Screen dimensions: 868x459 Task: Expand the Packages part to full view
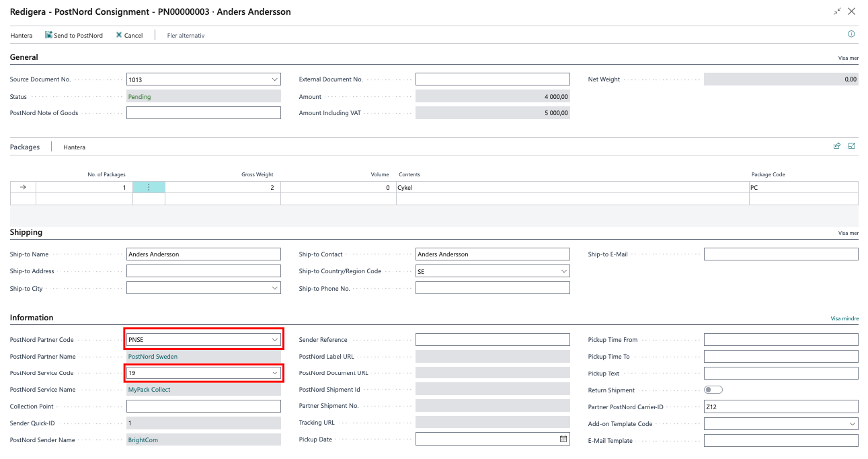852,146
